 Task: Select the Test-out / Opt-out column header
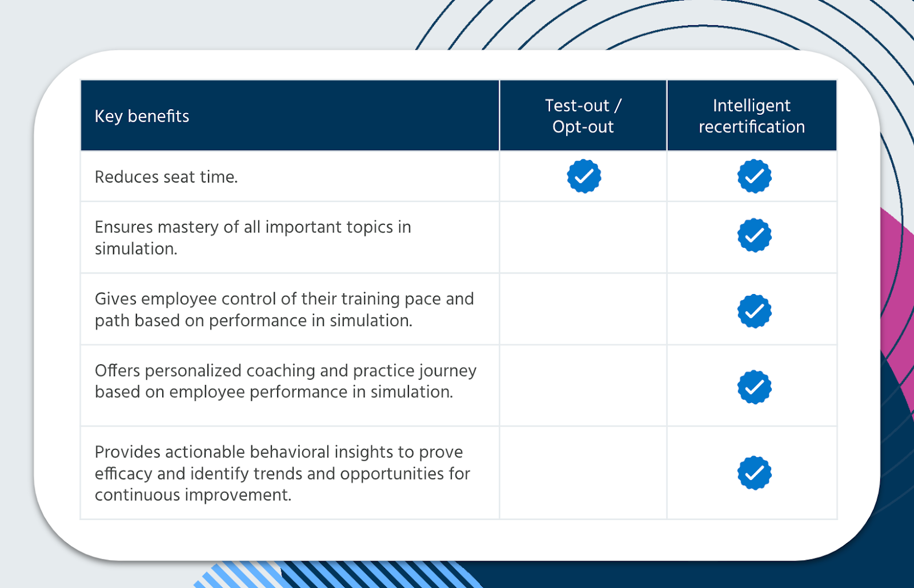pos(583,116)
